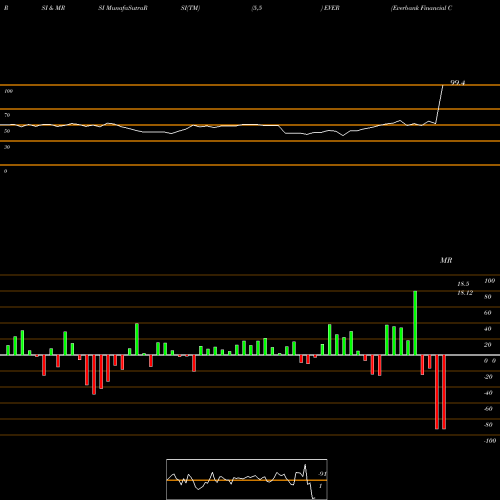Viewport: 500px width, 500px height.
Task: Click the '-20' MR axis label
Action: 488,377
